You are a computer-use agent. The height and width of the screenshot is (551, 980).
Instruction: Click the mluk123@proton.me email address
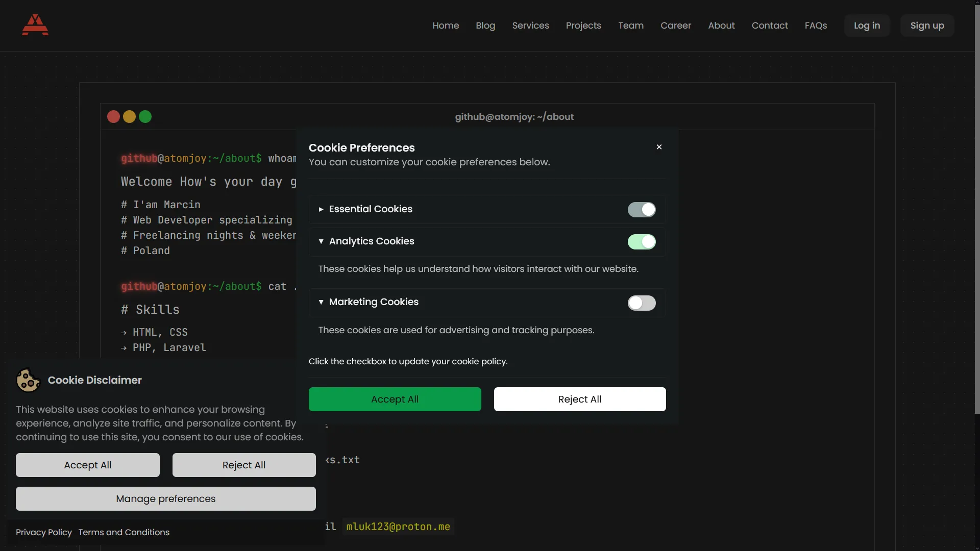[398, 527]
